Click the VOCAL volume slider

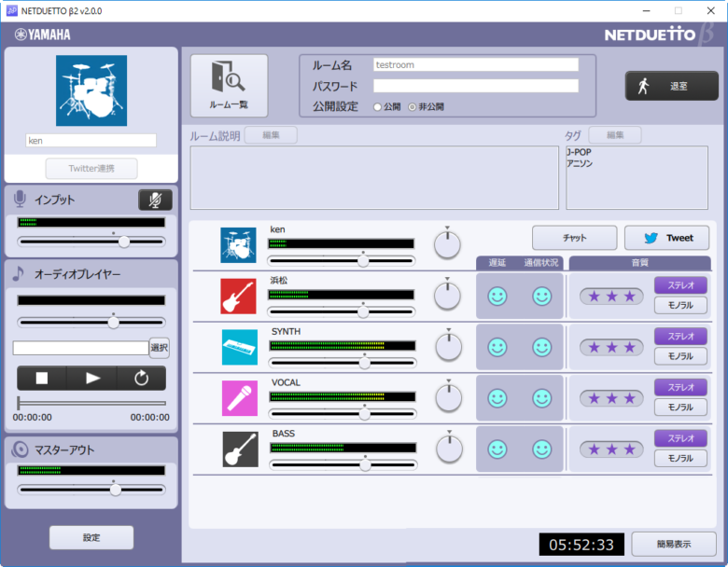point(343,414)
